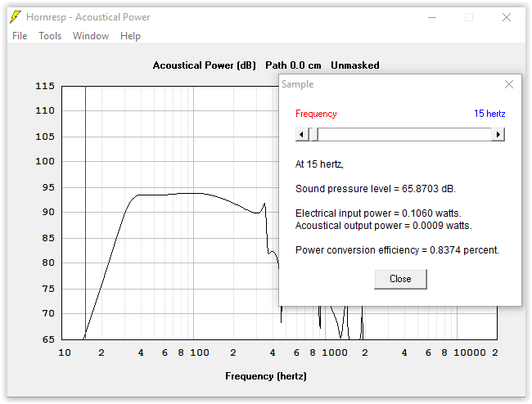Click Power conversion efficiency text
This screenshot has height=404, width=532.
[x=397, y=250]
